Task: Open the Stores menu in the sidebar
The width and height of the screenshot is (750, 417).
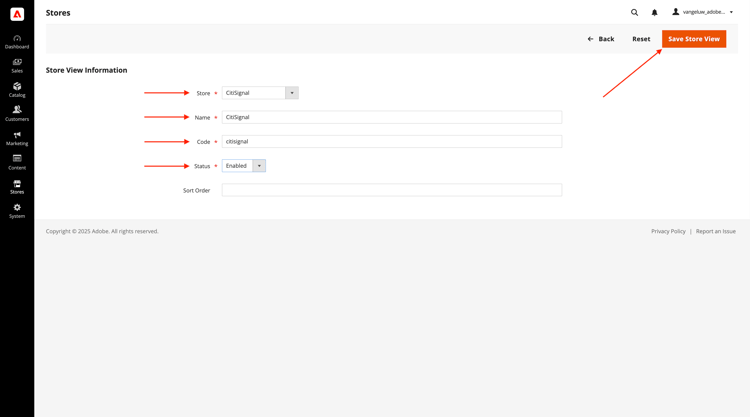Action: tap(17, 187)
